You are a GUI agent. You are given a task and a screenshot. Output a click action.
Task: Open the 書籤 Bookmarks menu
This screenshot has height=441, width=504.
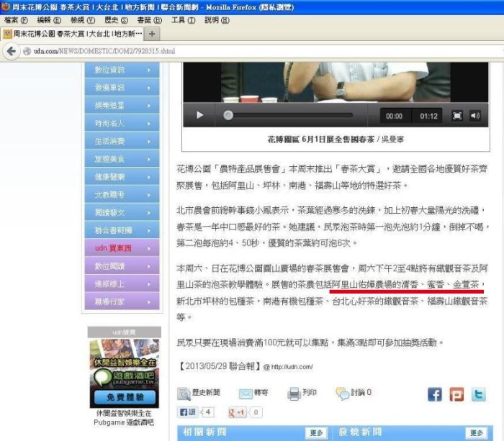[x=148, y=19]
